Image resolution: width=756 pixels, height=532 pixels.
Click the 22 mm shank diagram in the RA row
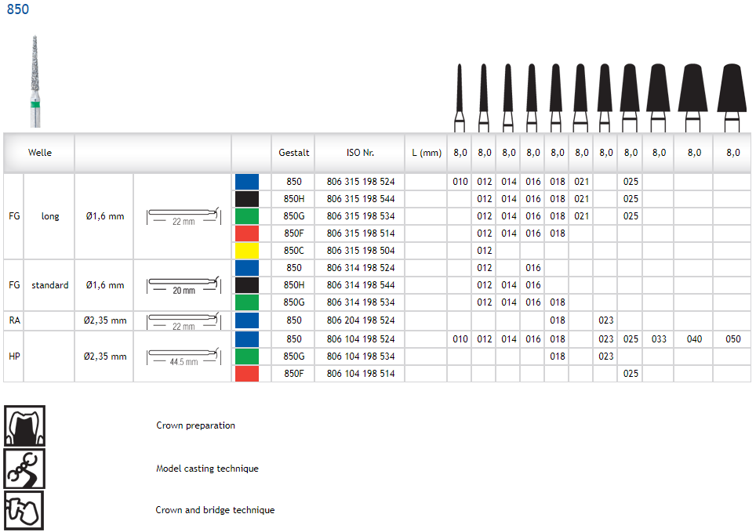(x=183, y=320)
